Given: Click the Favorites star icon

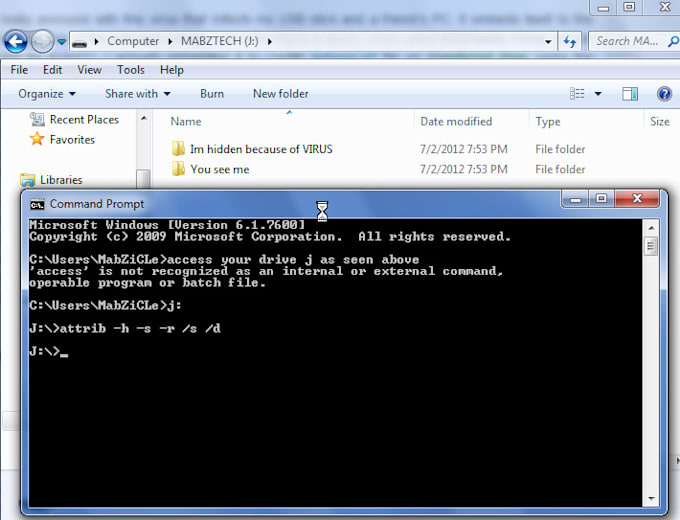Looking at the screenshot, I should point(37,139).
